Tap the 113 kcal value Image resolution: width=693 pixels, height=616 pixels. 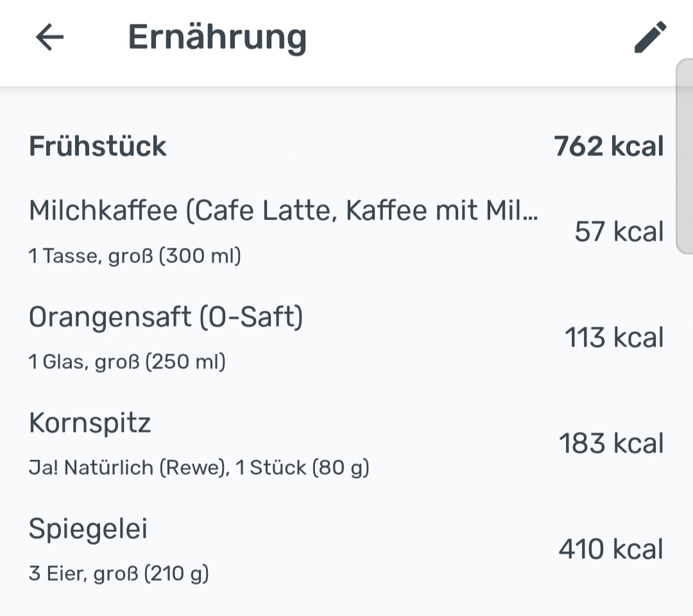click(613, 338)
